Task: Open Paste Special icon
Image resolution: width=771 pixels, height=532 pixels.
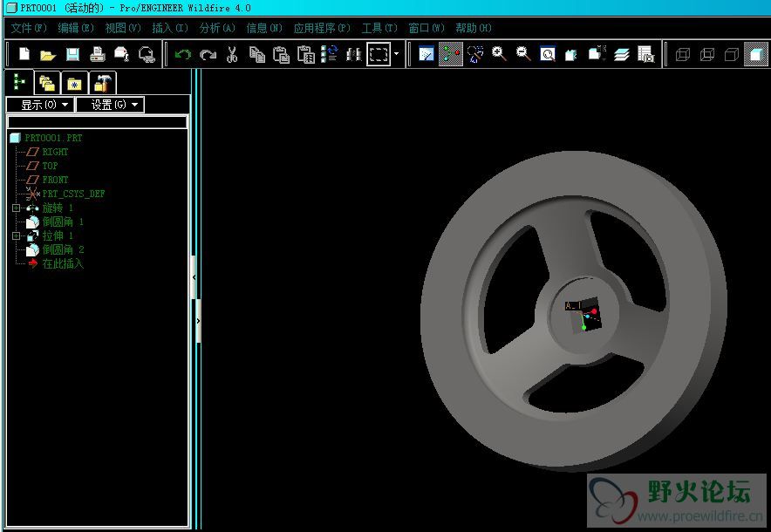Action: click(x=306, y=54)
